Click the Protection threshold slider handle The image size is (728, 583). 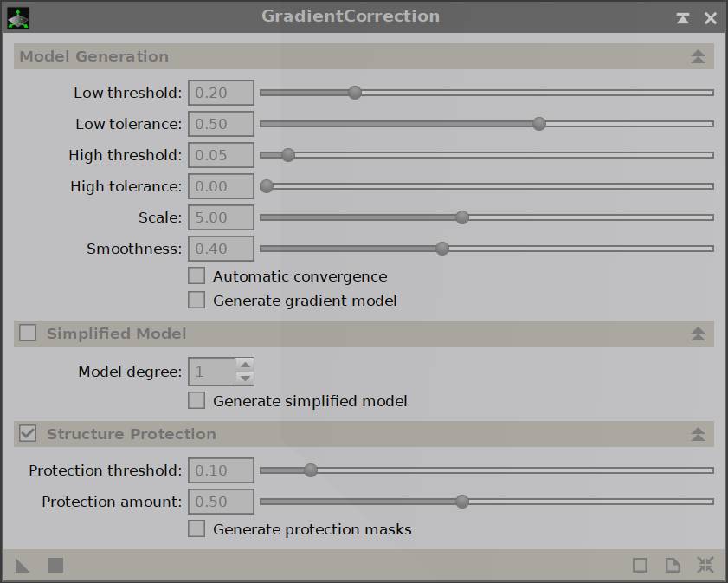point(311,470)
